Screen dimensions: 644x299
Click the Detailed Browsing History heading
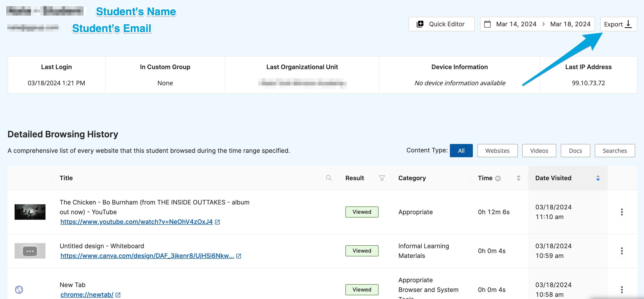click(x=63, y=134)
